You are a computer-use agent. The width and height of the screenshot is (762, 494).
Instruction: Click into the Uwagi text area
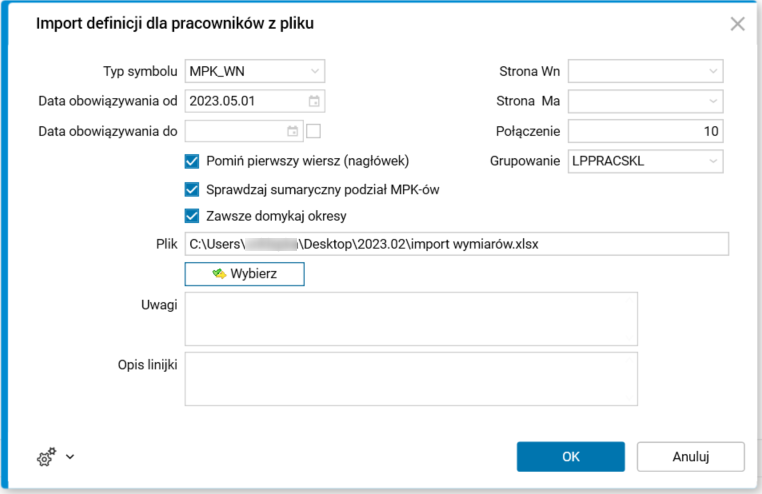click(411, 319)
